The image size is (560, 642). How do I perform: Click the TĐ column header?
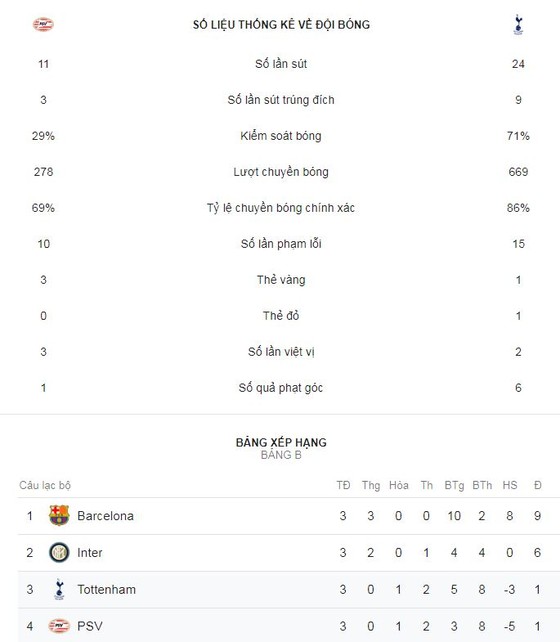pos(343,485)
